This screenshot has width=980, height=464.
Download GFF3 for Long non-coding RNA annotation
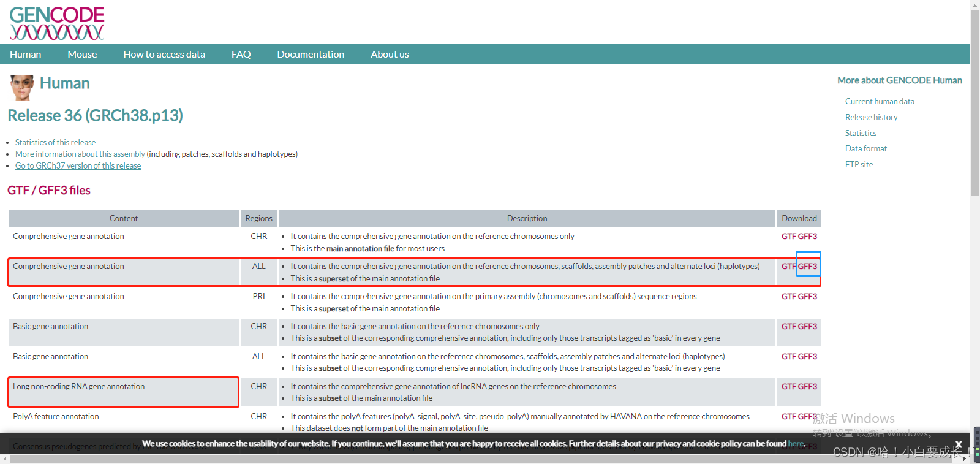pyautogui.click(x=807, y=386)
